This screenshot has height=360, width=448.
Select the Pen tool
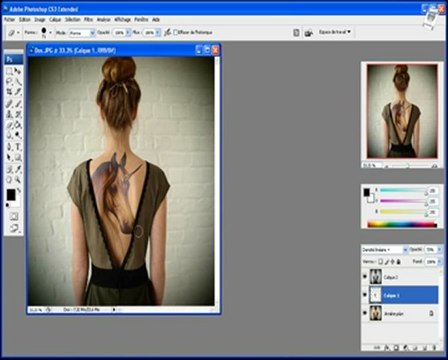click(9, 147)
